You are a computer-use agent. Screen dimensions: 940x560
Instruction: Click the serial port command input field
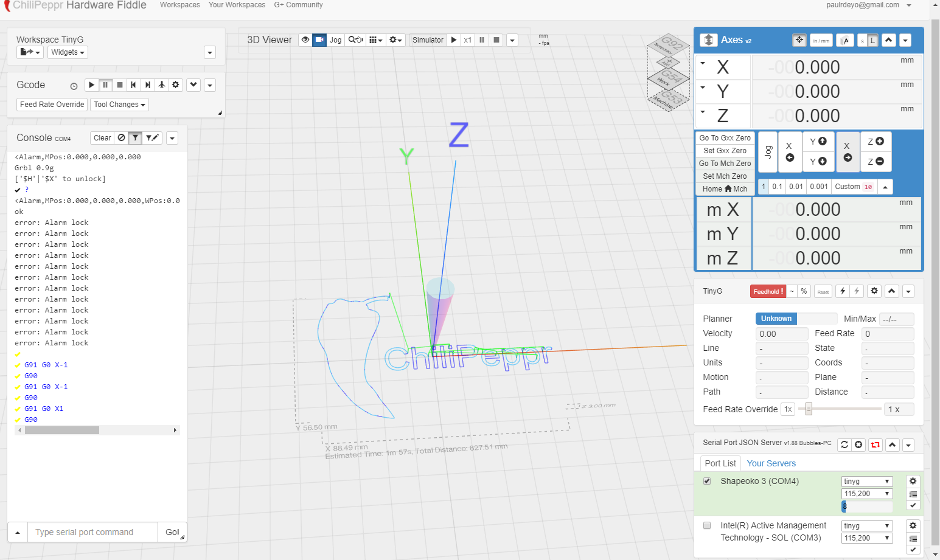click(92, 532)
